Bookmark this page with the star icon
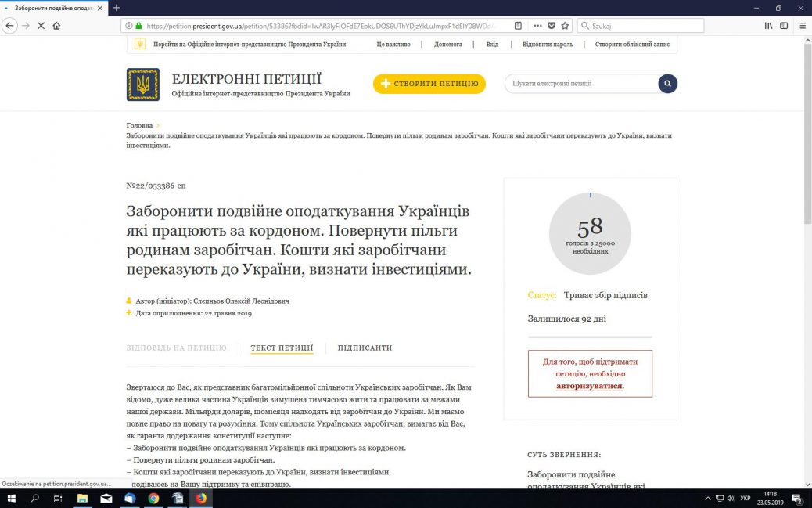The height and width of the screenshot is (508, 812). coord(565,26)
